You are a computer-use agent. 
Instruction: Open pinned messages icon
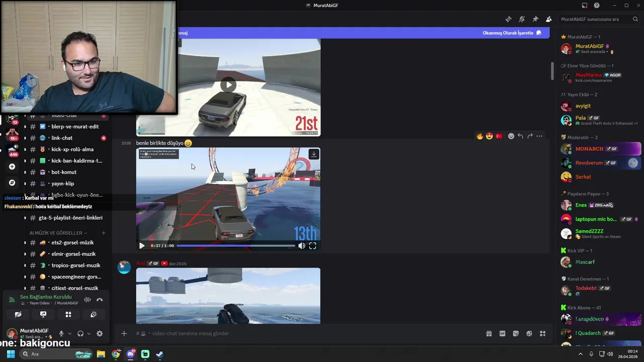(535, 19)
